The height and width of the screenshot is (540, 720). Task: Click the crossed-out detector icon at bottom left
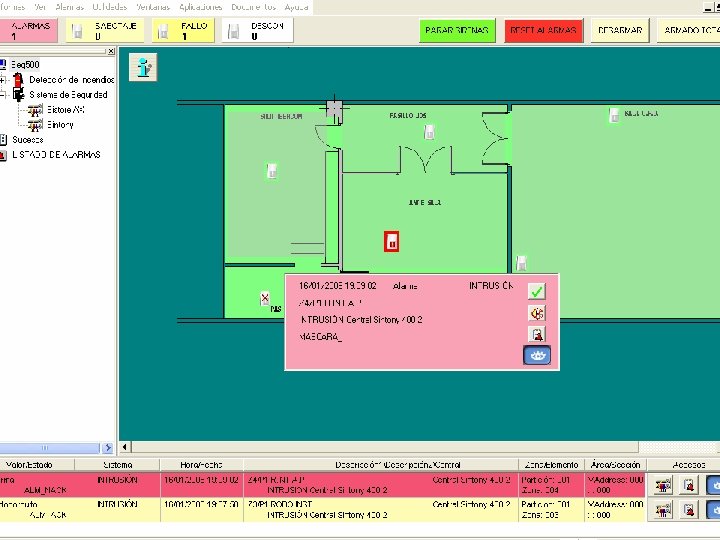click(265, 298)
